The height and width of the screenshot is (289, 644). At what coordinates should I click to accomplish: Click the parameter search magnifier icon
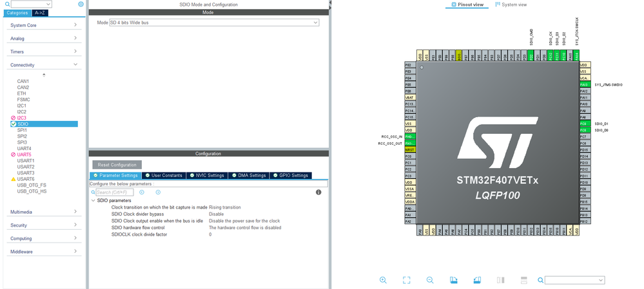pyautogui.click(x=93, y=192)
